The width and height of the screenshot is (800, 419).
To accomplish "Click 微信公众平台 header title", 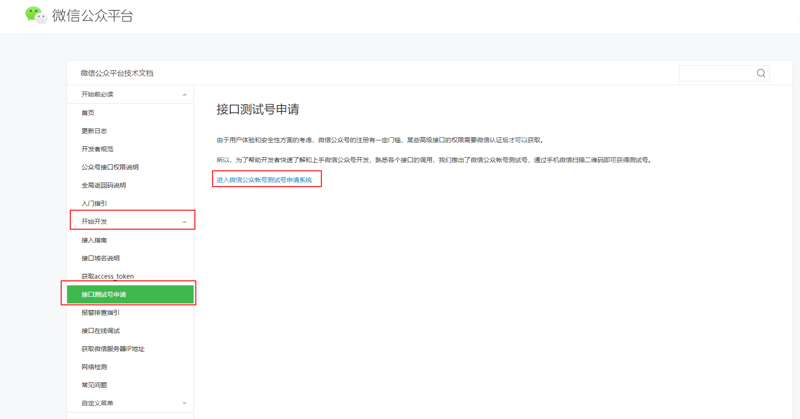I will (92, 16).
